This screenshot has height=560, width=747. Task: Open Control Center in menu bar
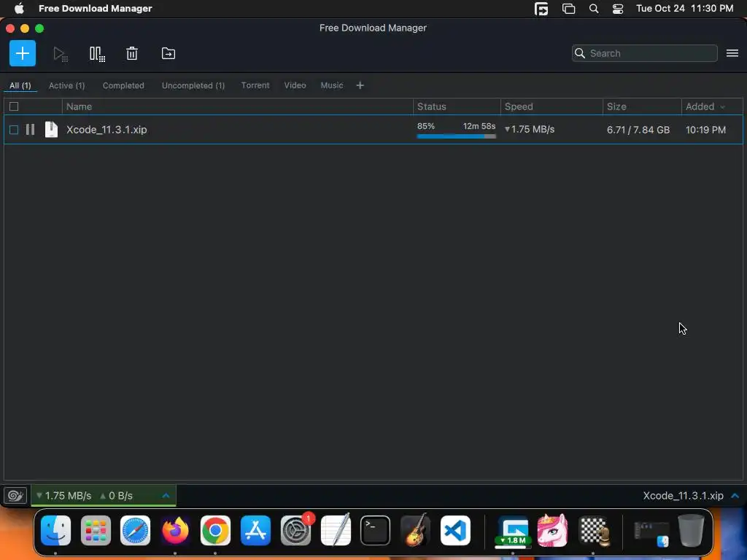(x=618, y=9)
